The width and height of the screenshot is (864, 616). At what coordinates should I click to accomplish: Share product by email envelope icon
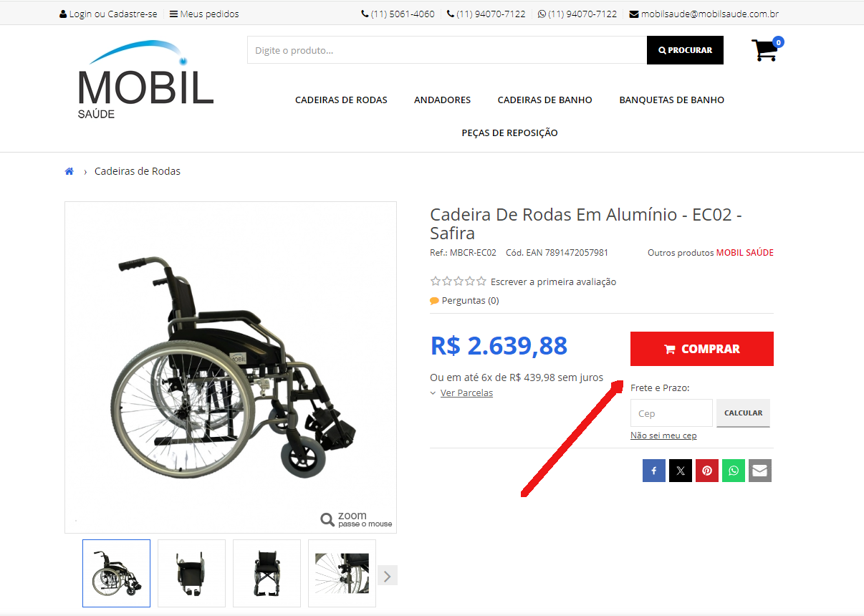(x=760, y=471)
